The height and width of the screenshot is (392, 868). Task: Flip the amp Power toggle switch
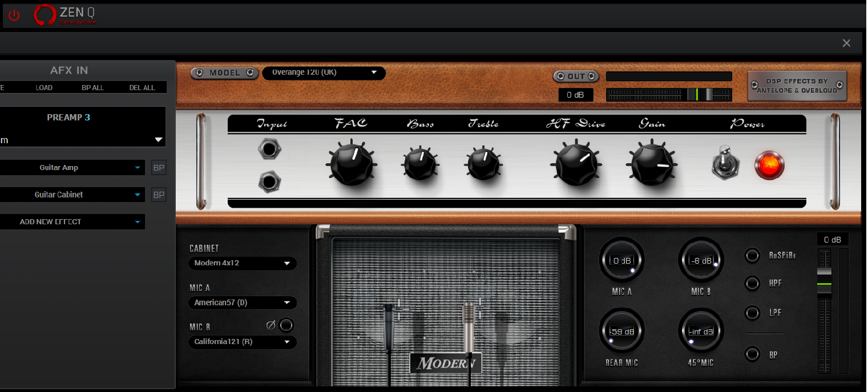pos(725,161)
